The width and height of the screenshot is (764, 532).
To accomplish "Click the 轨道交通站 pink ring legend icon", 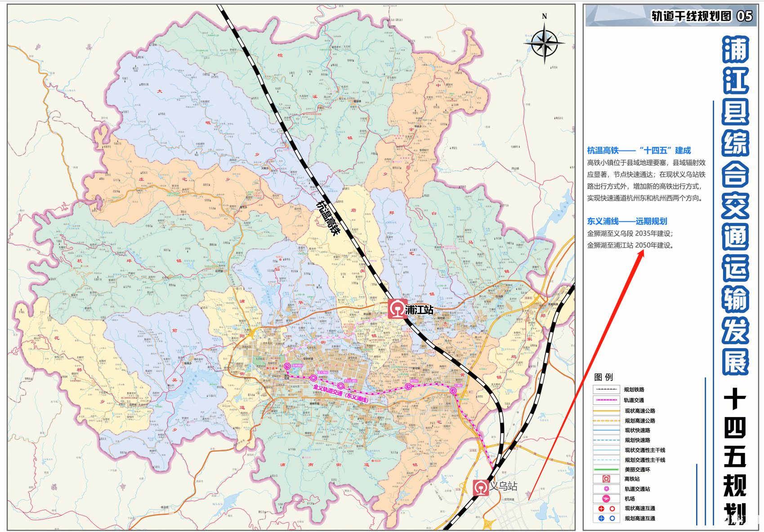I will [606, 489].
